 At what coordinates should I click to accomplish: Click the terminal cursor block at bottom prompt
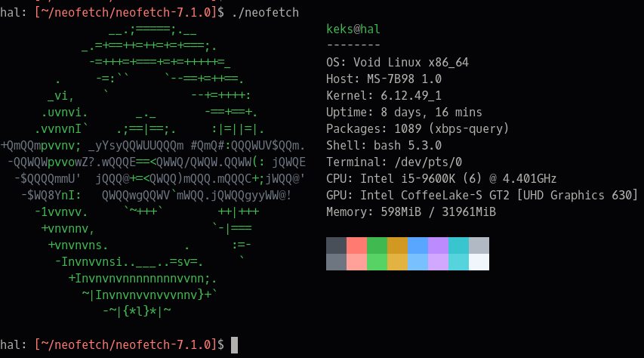pyautogui.click(x=234, y=344)
